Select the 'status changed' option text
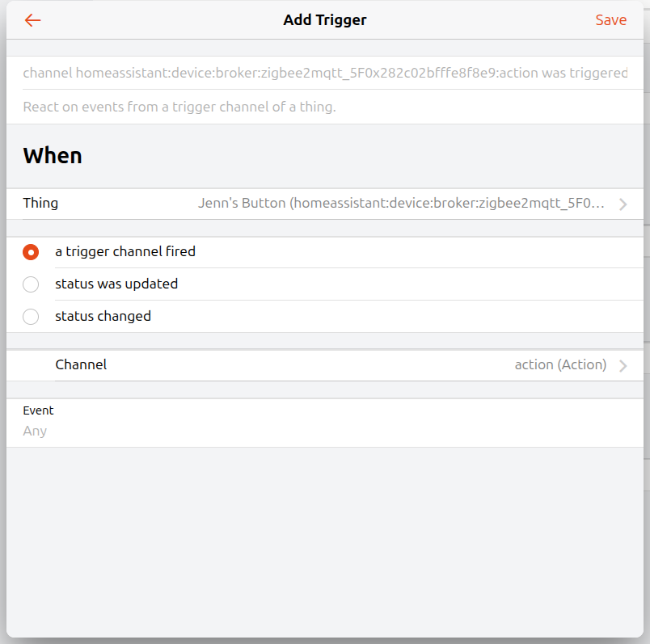This screenshot has width=650, height=644. [x=103, y=316]
